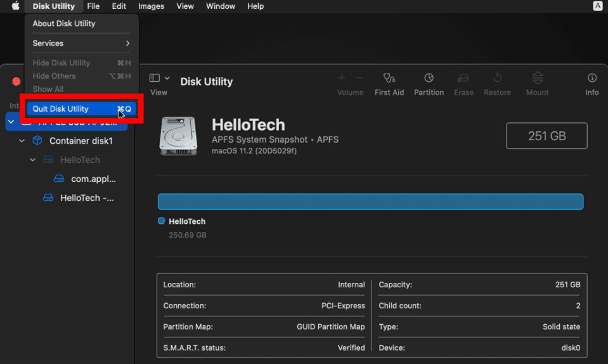Click the Device disk0 value
This screenshot has width=608, height=364.
[571, 348]
